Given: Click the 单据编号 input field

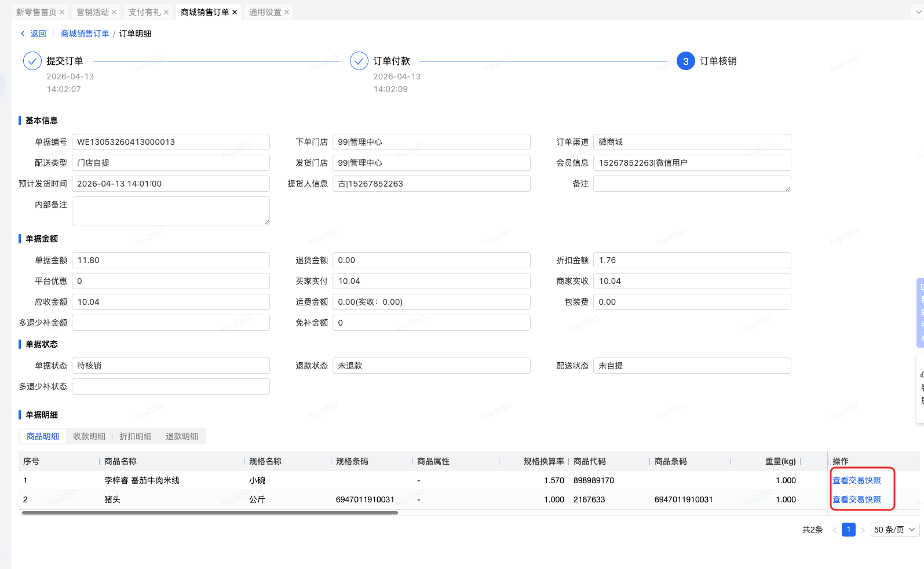Looking at the screenshot, I should pyautogui.click(x=171, y=142).
